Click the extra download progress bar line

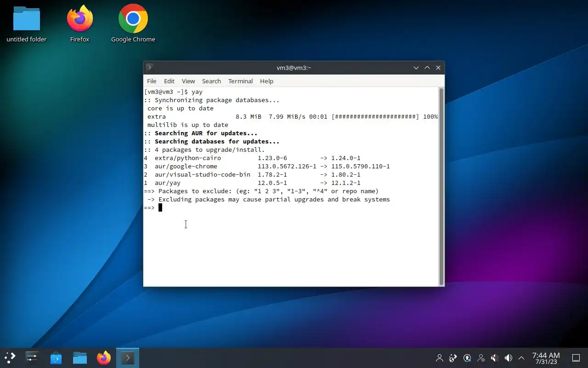(292, 117)
